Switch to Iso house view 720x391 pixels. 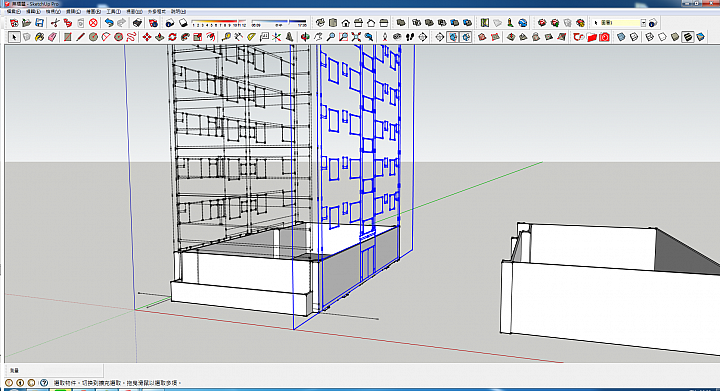coord(320,22)
